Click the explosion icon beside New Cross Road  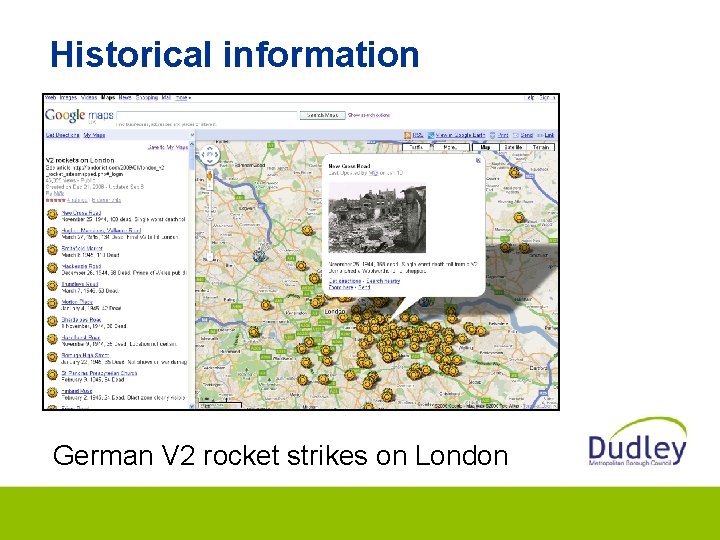click(52, 214)
